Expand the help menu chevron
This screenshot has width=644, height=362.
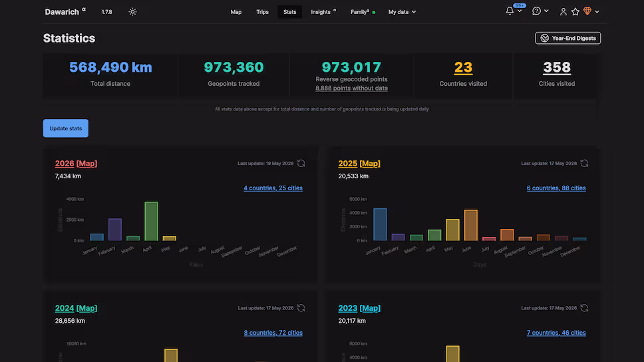tap(546, 11)
